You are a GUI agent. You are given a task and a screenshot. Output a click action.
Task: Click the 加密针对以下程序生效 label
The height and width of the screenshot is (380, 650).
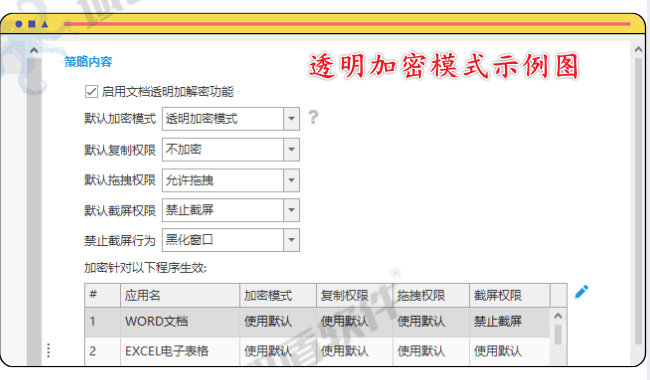(x=145, y=268)
